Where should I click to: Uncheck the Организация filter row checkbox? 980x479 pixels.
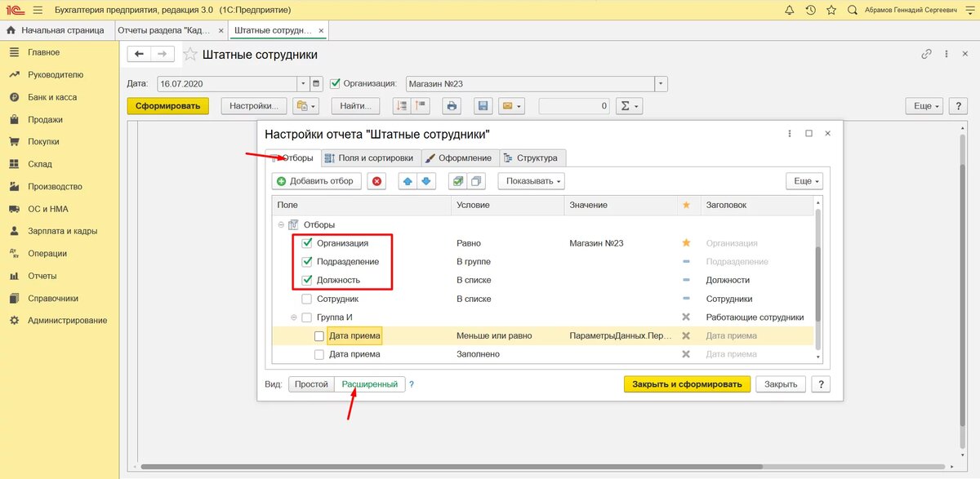click(307, 243)
